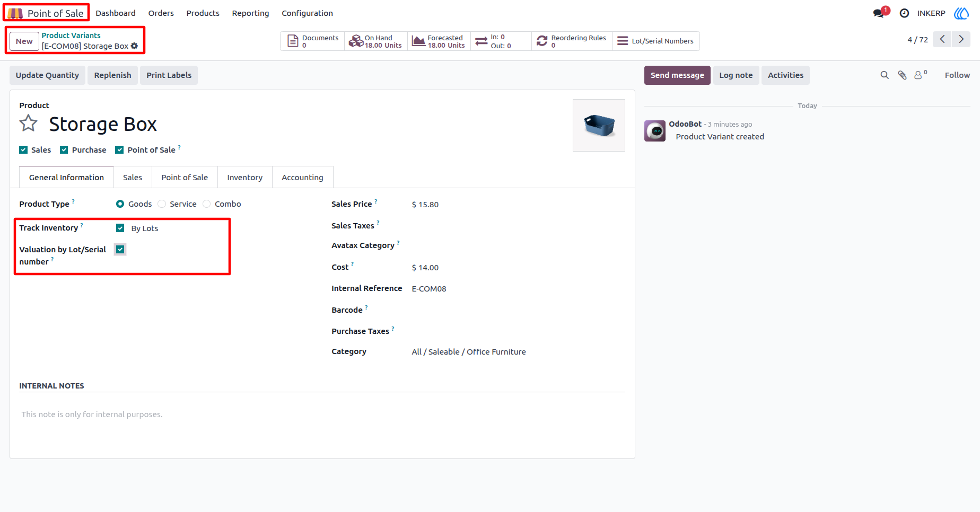Select the Combo product type
Screen dimensions: 980x512
[x=207, y=204]
